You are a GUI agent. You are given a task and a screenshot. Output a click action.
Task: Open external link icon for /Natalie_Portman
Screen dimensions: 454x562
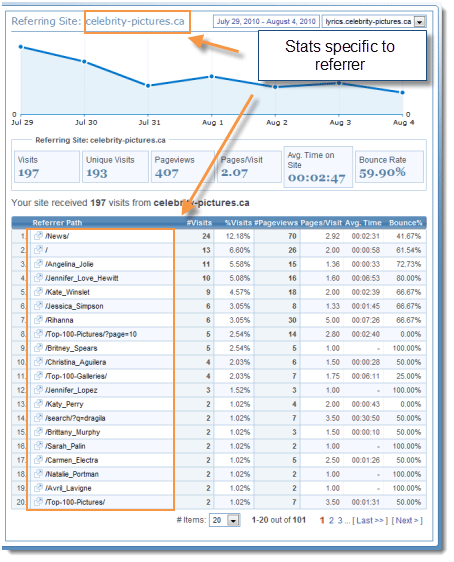point(38,473)
